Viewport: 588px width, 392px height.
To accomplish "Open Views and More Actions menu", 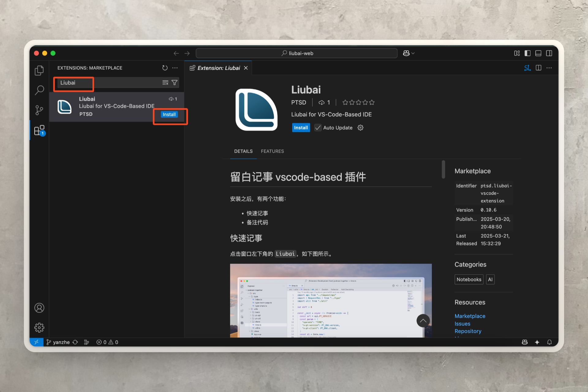I will coord(175,68).
